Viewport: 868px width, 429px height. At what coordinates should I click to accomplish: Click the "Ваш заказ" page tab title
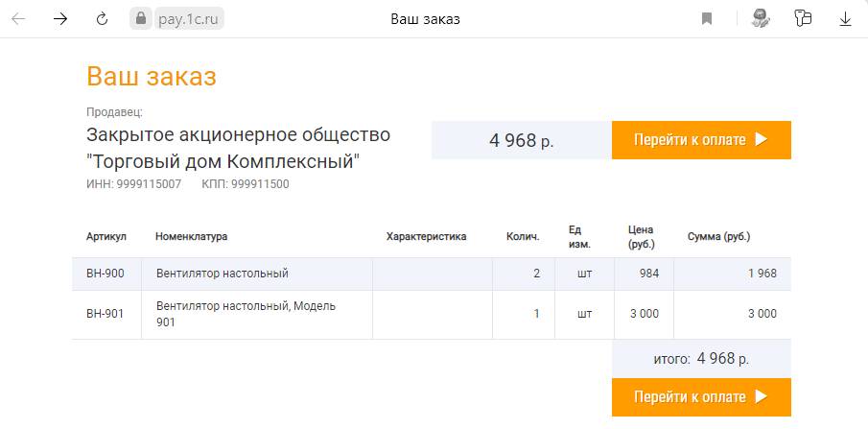click(x=425, y=19)
